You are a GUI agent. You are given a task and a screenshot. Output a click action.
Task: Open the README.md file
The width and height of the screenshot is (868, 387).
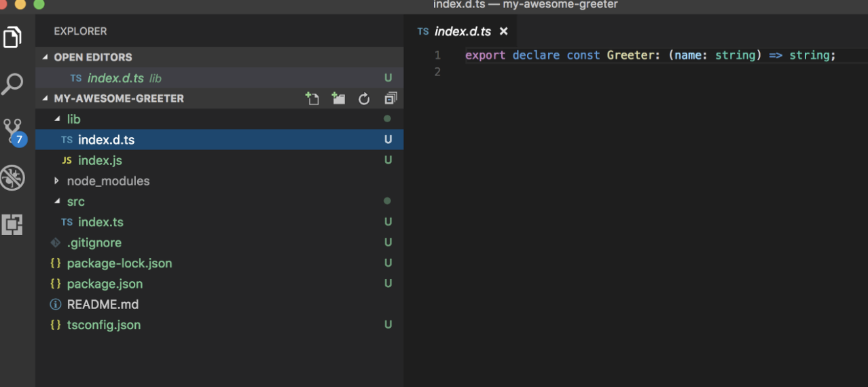[103, 304]
